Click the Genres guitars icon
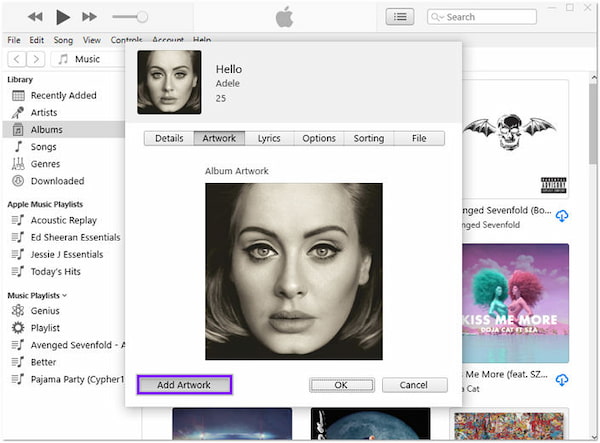Image resolution: width=600 pixels, height=443 pixels. [x=18, y=164]
